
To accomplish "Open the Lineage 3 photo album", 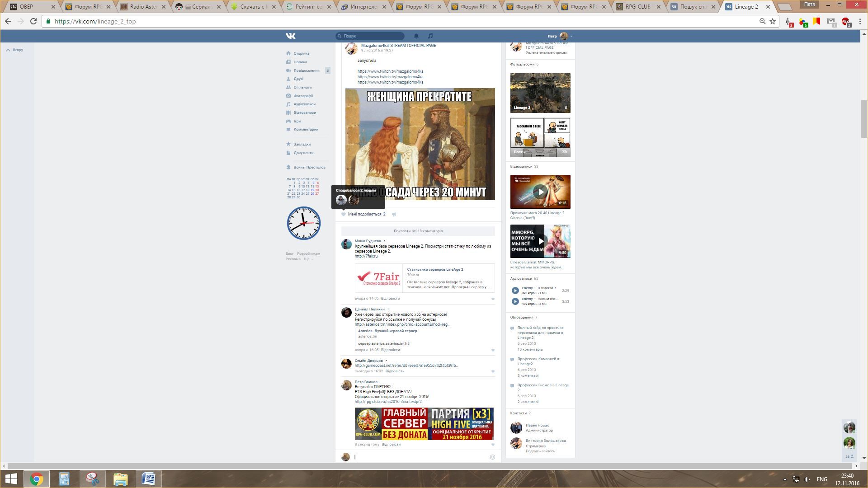I will point(540,93).
